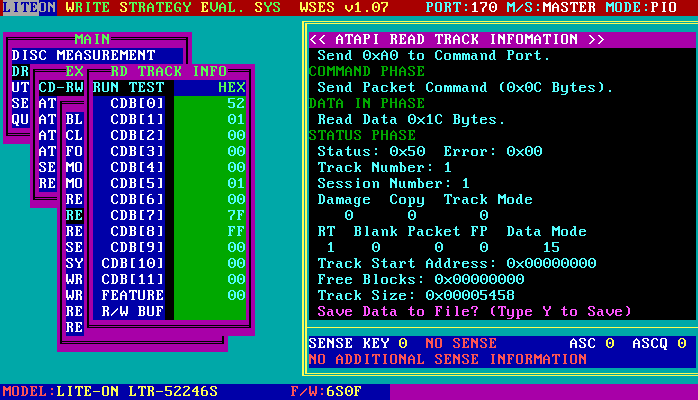Edit the CDB[0] value field showing 52

point(235,103)
